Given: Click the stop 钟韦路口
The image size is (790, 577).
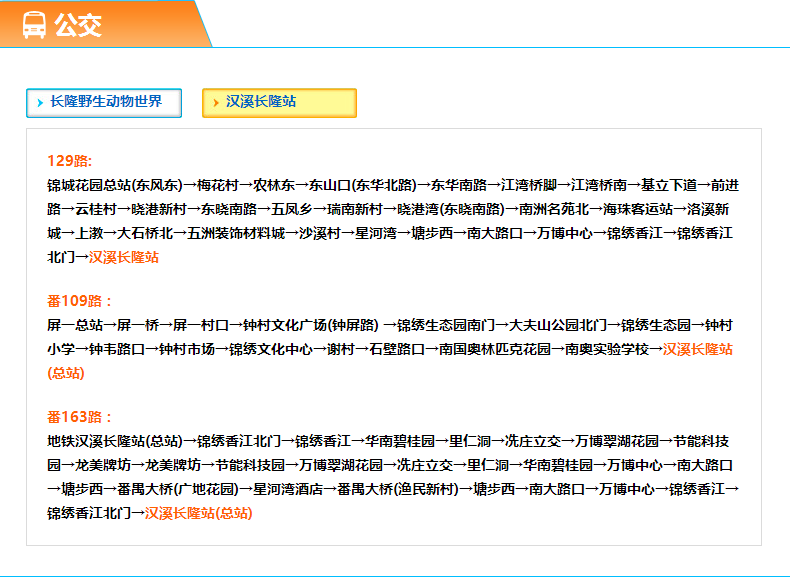Looking at the screenshot, I should pos(117,349).
